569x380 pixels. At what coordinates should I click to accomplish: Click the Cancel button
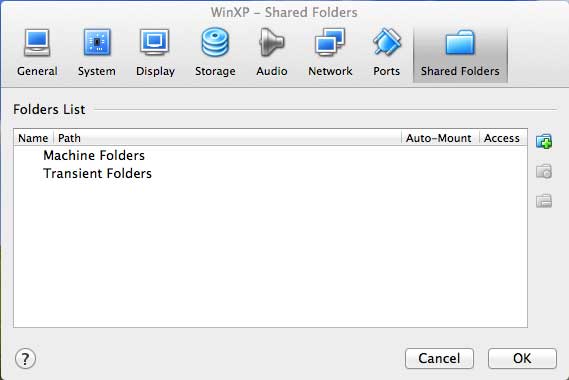(x=439, y=359)
